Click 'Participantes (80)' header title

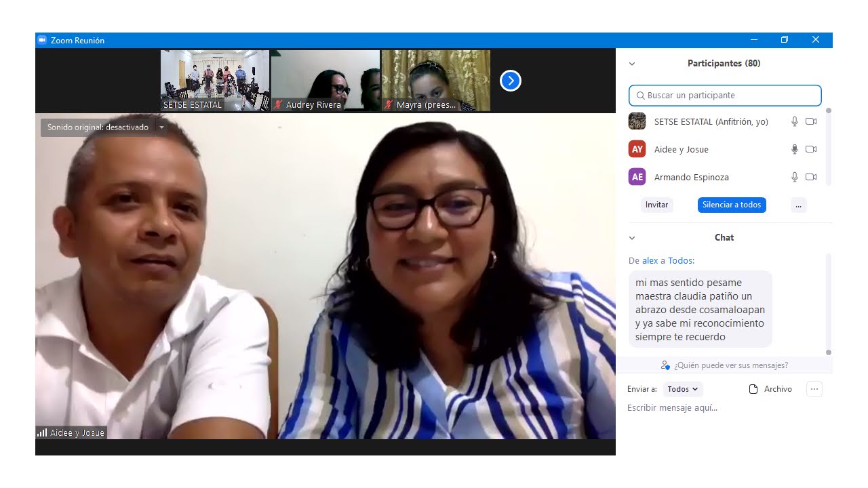tap(724, 64)
